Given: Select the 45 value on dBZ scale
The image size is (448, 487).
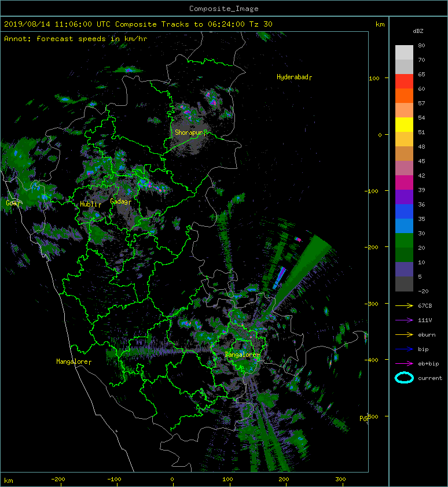Looking at the screenshot, I should point(421,161).
